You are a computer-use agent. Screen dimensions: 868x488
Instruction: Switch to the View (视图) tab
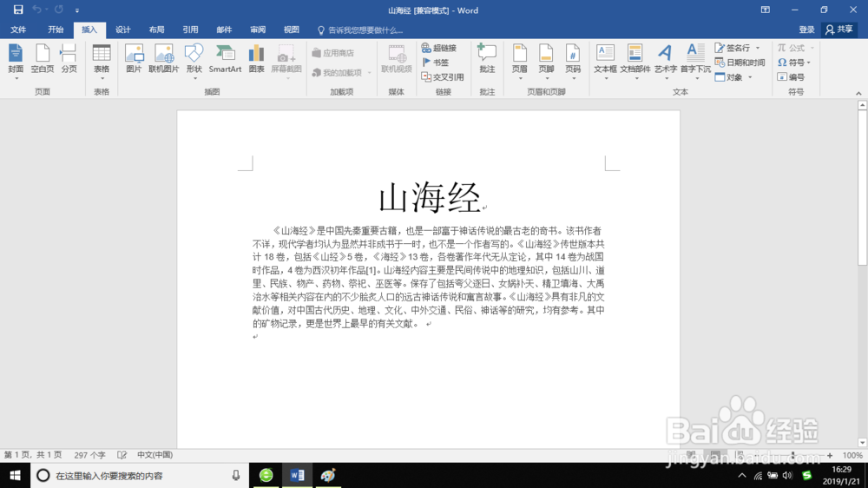(x=292, y=30)
